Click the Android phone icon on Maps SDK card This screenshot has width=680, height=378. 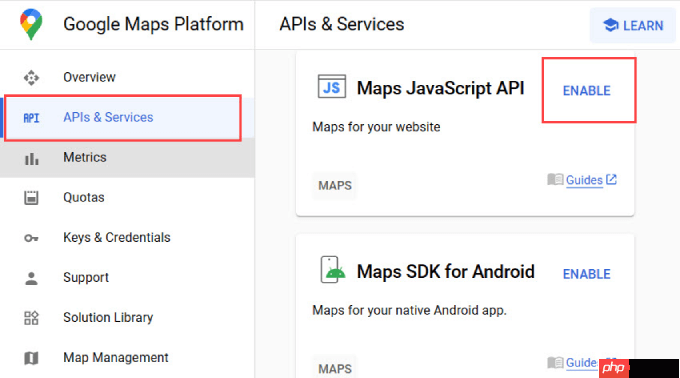tap(333, 270)
